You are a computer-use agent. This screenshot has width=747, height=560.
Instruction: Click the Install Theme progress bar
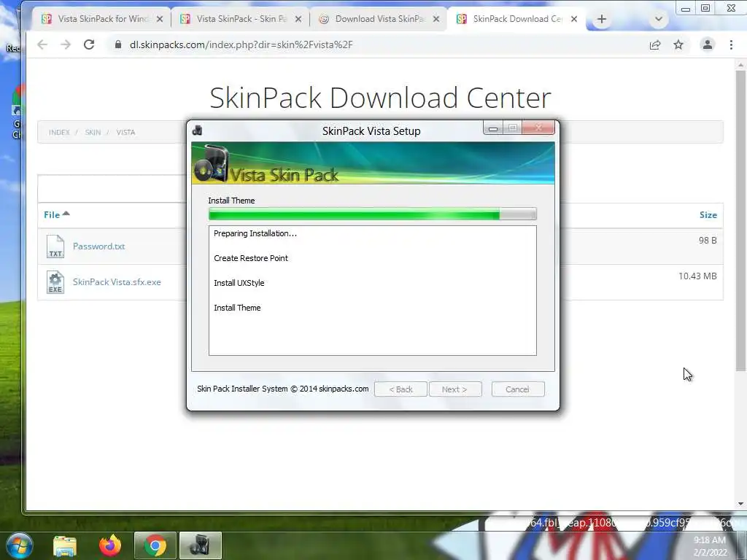pos(373,214)
